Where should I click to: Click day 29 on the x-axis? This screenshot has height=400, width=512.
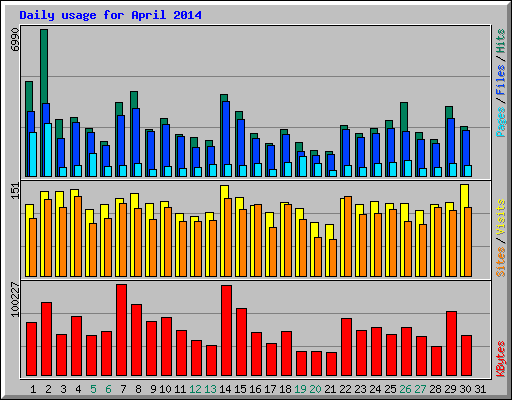point(450,389)
